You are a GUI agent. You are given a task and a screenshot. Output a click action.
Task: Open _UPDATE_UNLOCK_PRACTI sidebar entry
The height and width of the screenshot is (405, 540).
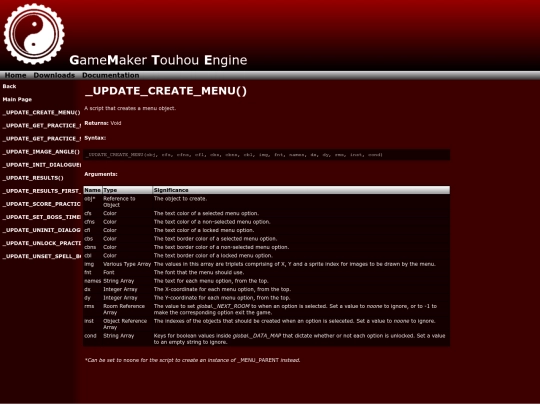[x=42, y=243]
